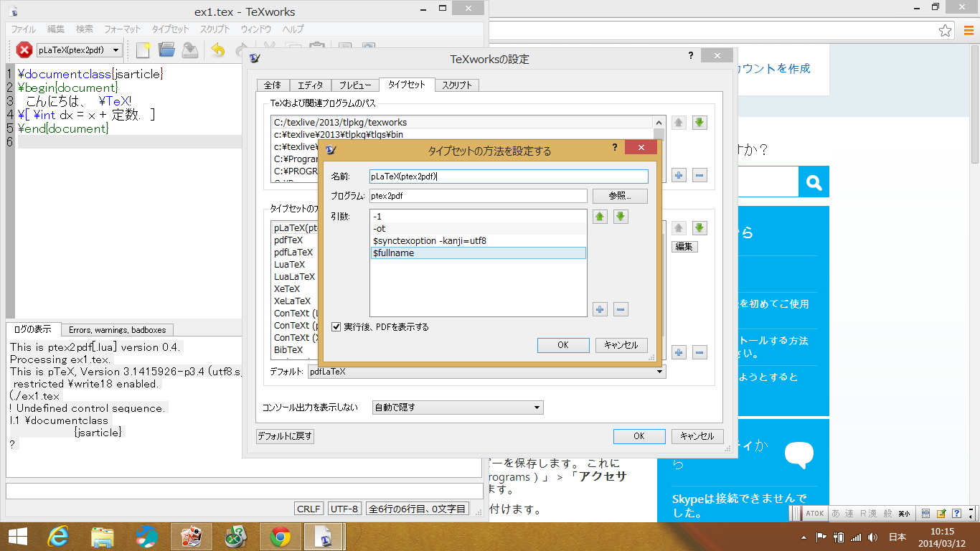Open the ファイル menu in TeXworks
Viewport: 980px width, 551px height.
tap(23, 29)
